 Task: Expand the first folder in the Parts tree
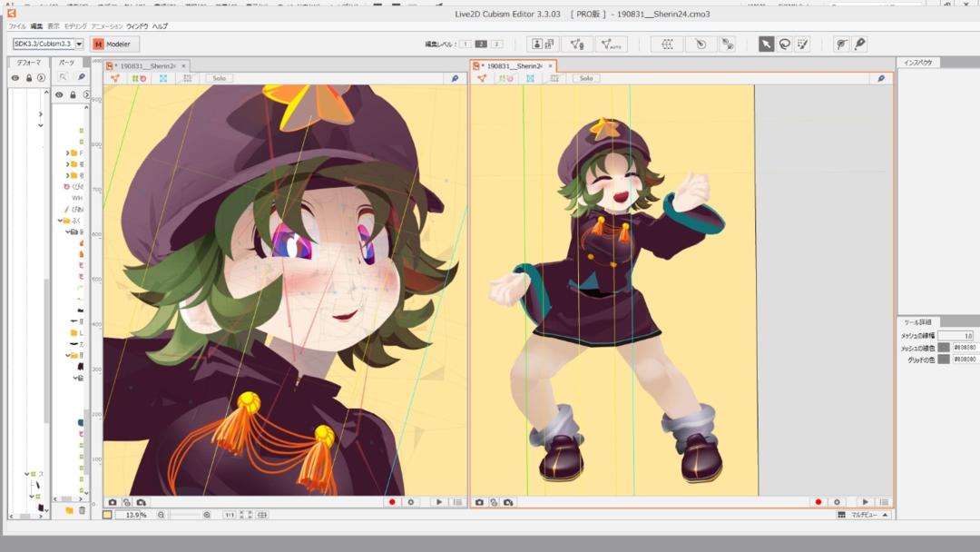coord(67,153)
